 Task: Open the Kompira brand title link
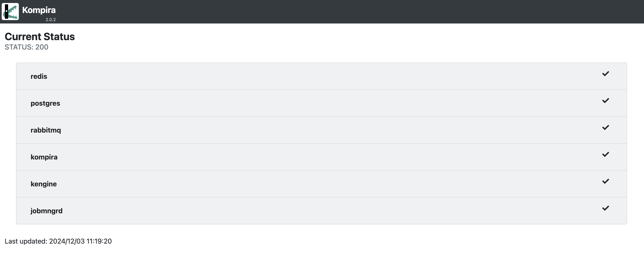(39, 10)
